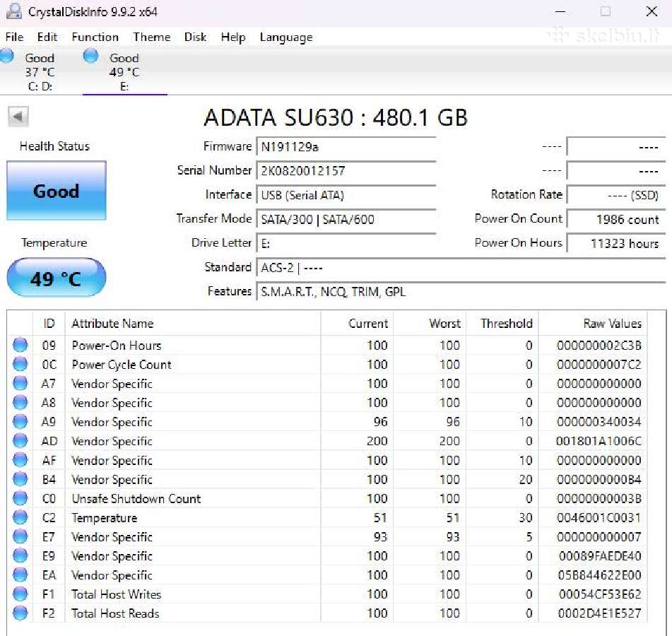Open the Function menu
The width and height of the screenshot is (672, 636).
pyautogui.click(x=95, y=37)
